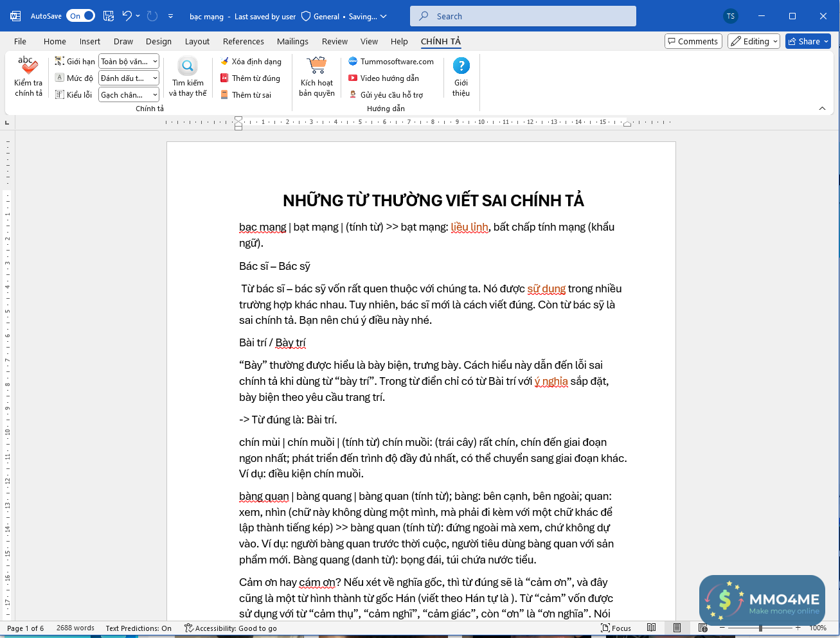
Task: Click zoom in plus button
Action: pyautogui.click(x=798, y=628)
